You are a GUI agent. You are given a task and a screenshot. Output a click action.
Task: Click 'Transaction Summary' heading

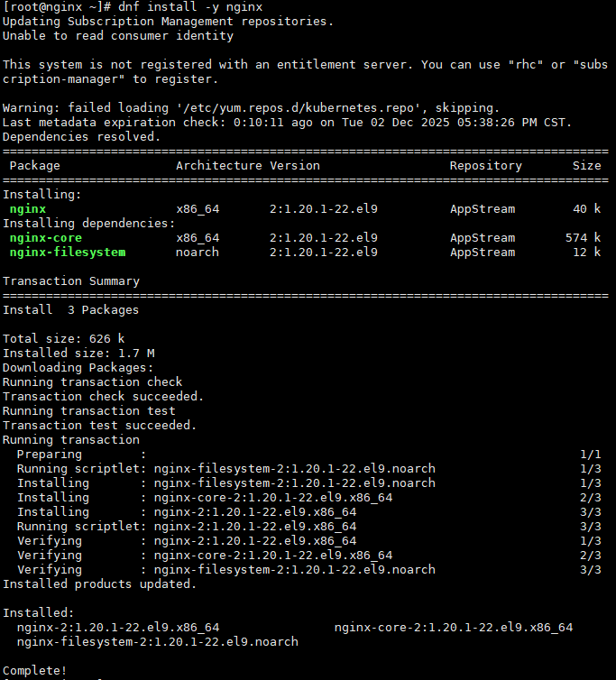[x=71, y=281]
